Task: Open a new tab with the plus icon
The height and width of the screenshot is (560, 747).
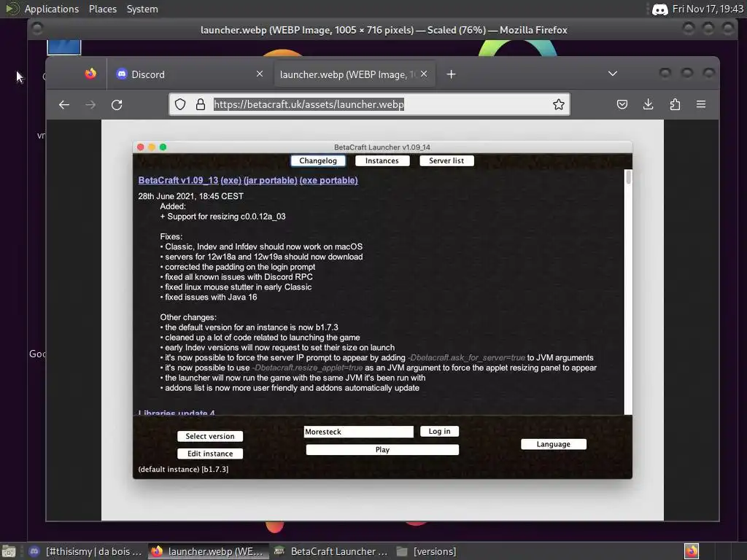Action: [451, 74]
